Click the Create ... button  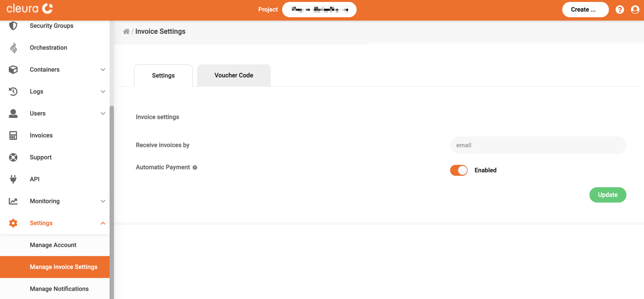click(585, 10)
